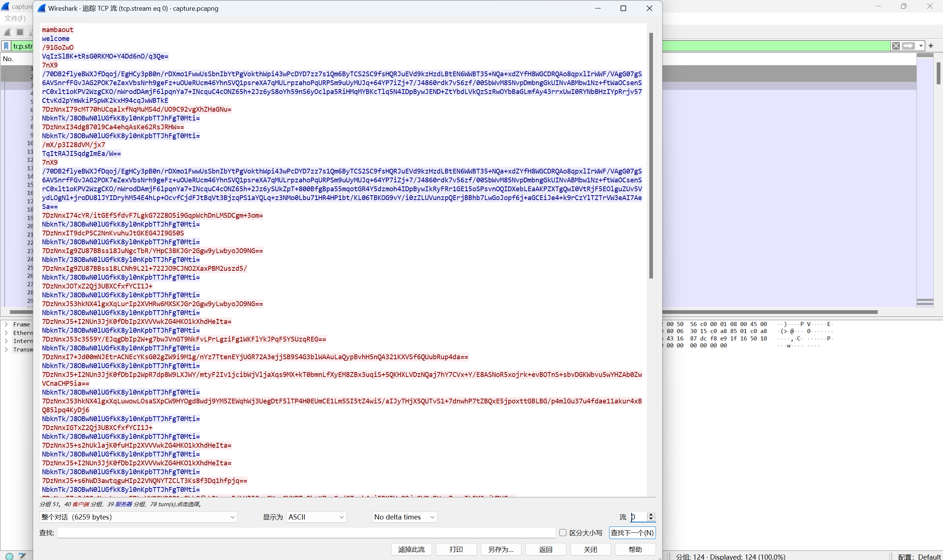Click the packet bytes hex pane row '00 50 56 c0'

pos(717,324)
